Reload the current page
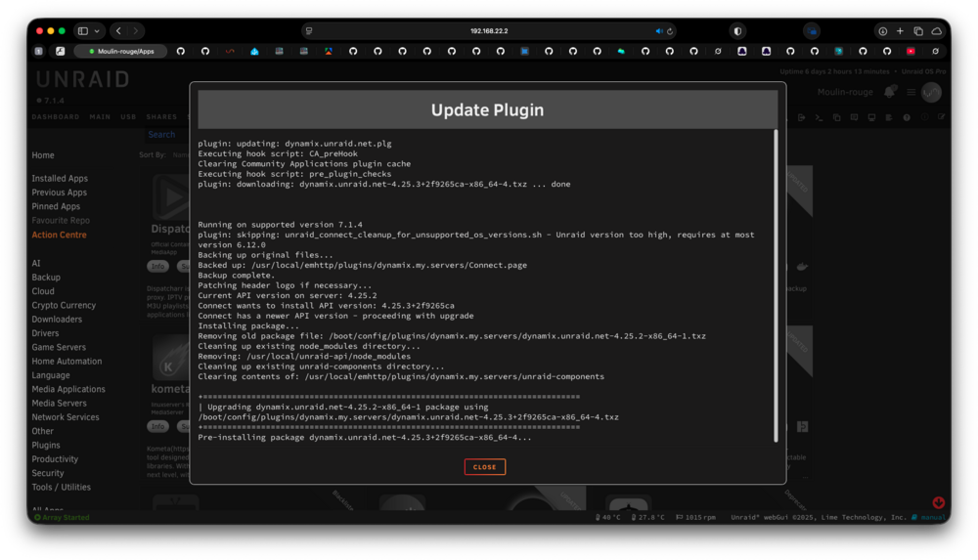 (670, 31)
